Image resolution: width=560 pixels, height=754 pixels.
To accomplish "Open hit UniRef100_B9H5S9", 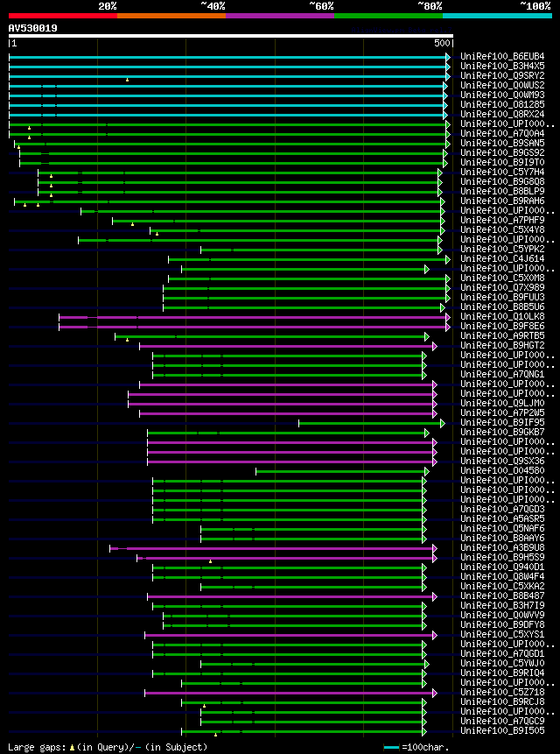I will point(502,557).
